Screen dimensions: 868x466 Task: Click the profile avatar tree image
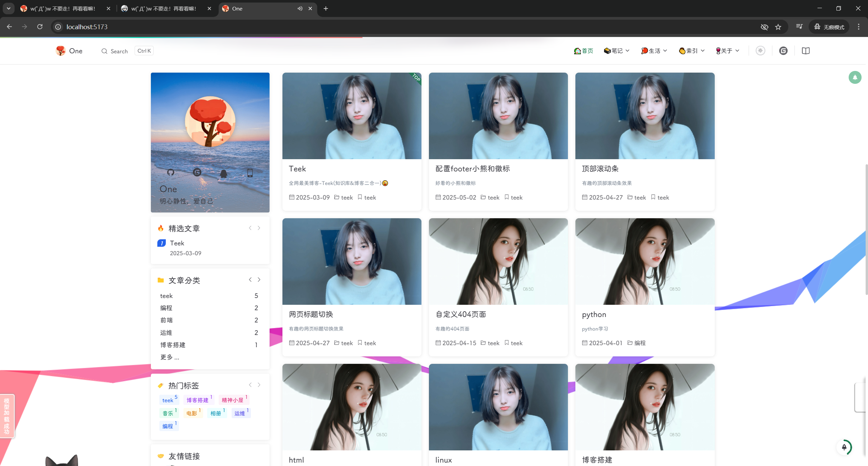(x=210, y=122)
